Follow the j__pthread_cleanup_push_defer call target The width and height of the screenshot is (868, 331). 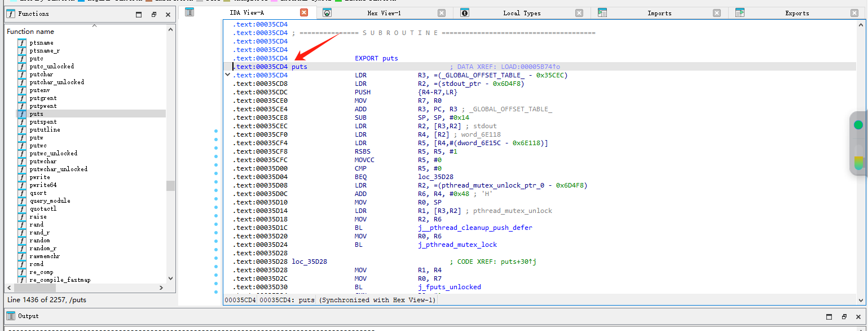click(475, 228)
